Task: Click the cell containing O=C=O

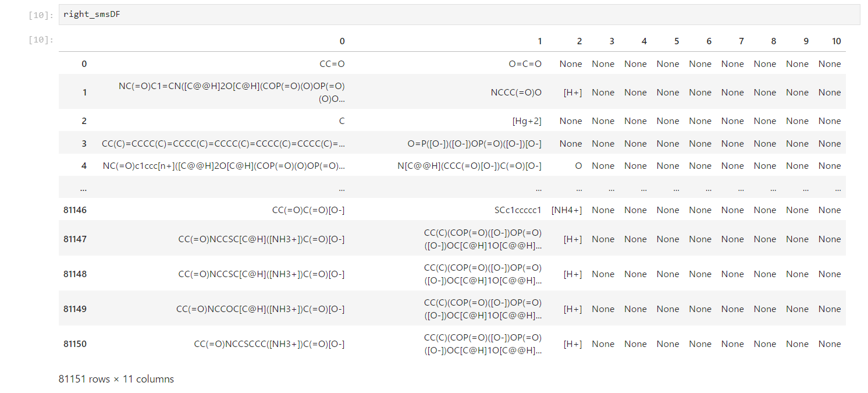Action: pyautogui.click(x=525, y=64)
